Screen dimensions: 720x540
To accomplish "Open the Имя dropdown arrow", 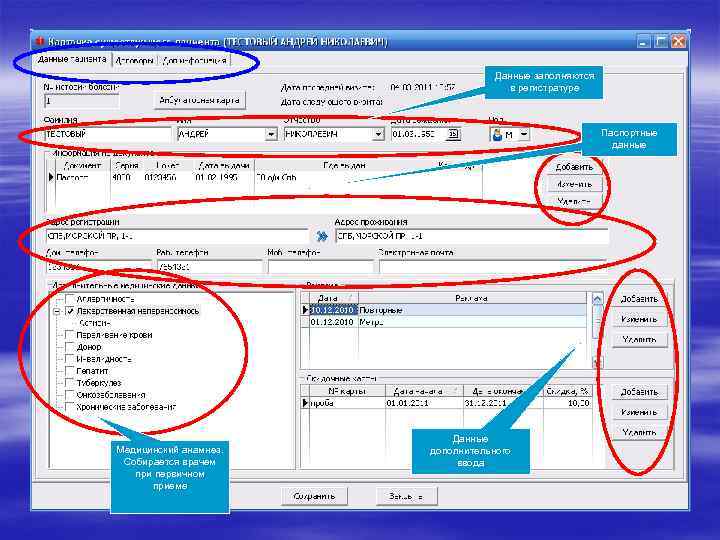I will point(271,134).
